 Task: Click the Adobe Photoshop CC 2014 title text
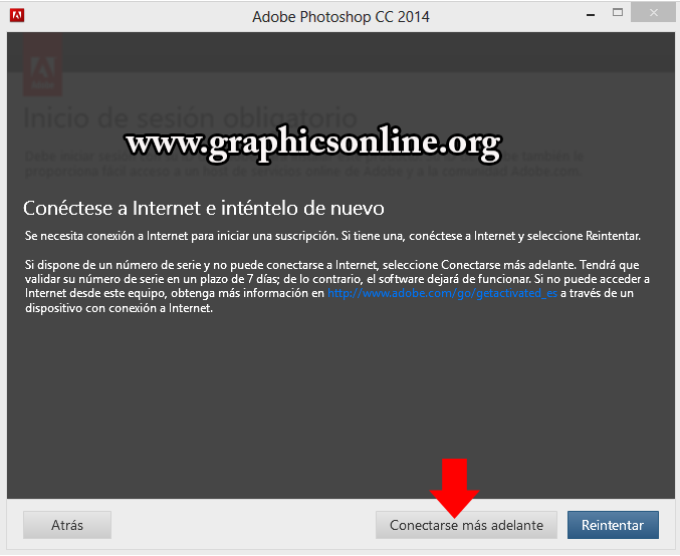point(341,17)
